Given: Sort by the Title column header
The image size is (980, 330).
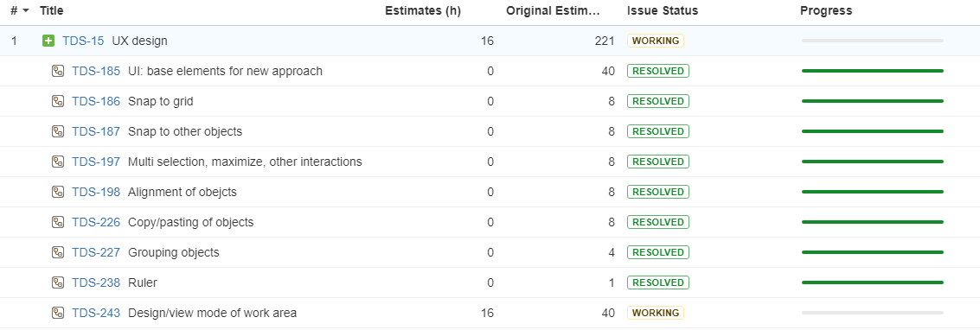Looking at the screenshot, I should click(51, 10).
